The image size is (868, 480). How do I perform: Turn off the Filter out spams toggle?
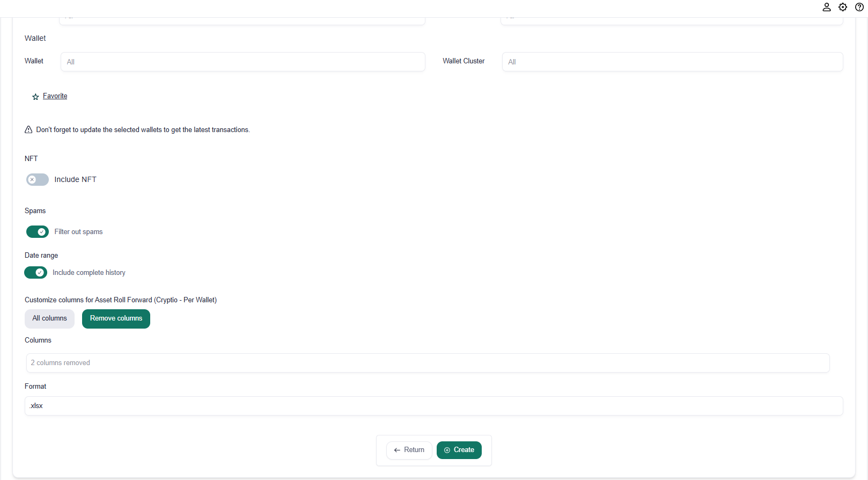[37, 232]
